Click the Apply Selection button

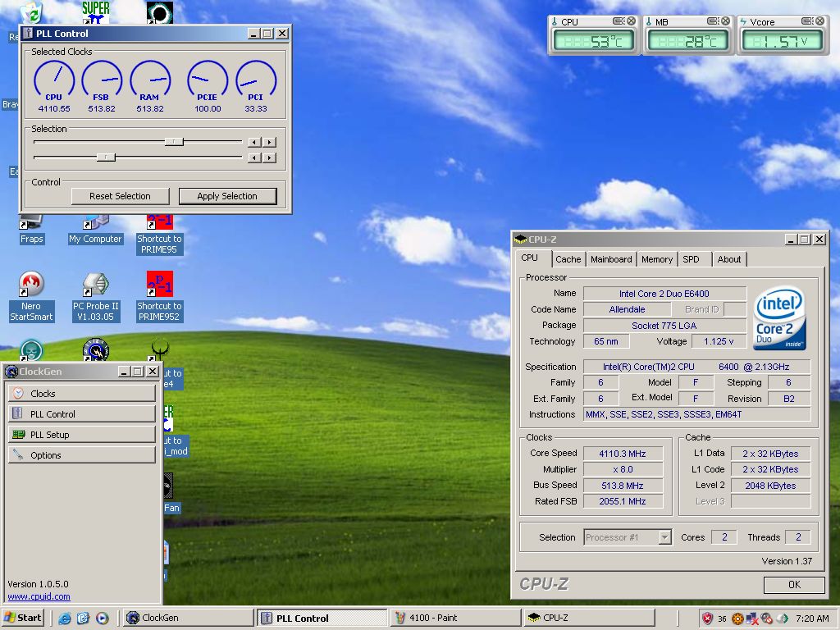coord(227,196)
